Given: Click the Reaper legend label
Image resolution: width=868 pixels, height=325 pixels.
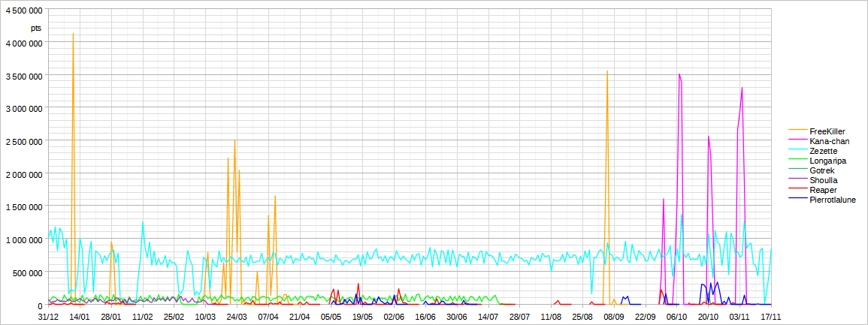Looking at the screenshot, I should click(824, 190).
